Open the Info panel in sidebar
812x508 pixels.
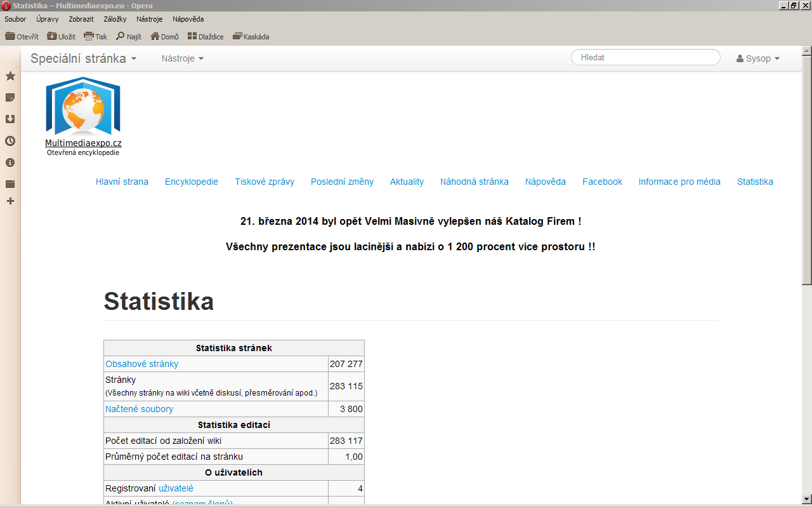point(10,163)
